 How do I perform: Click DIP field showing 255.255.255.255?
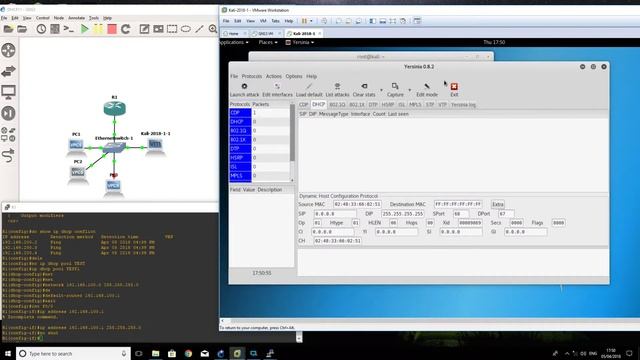[402, 213]
